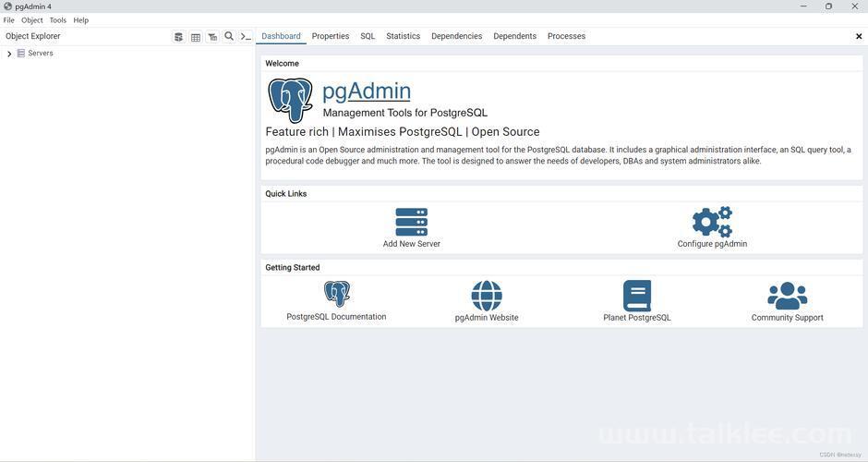868x462 pixels.
Task: Click the Object Explorer panel title
Action: tap(32, 36)
